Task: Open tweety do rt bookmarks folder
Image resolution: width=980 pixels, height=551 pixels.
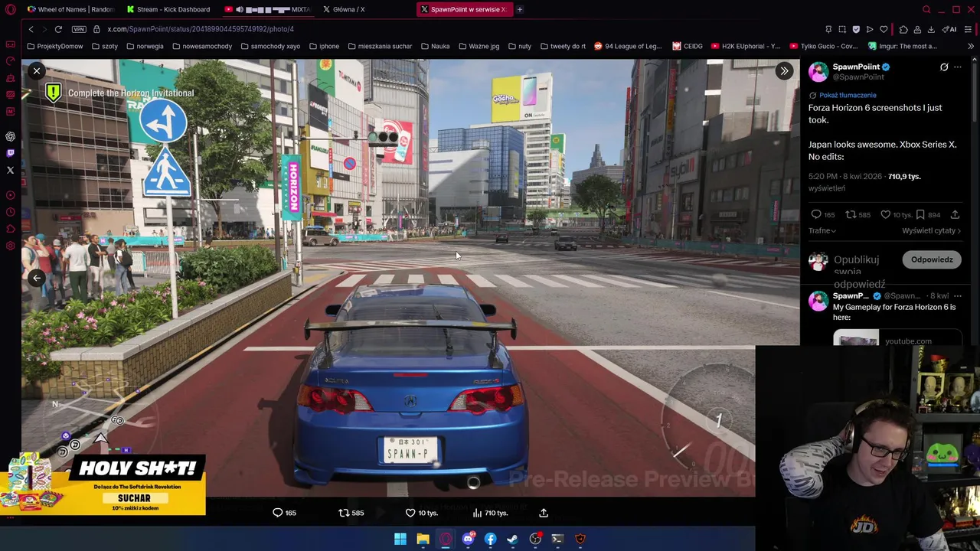Action: tap(563, 46)
